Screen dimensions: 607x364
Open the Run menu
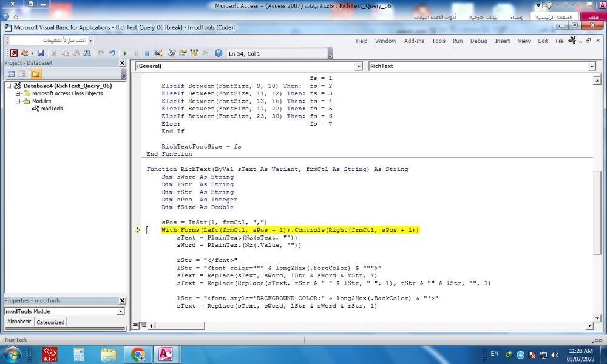(458, 41)
